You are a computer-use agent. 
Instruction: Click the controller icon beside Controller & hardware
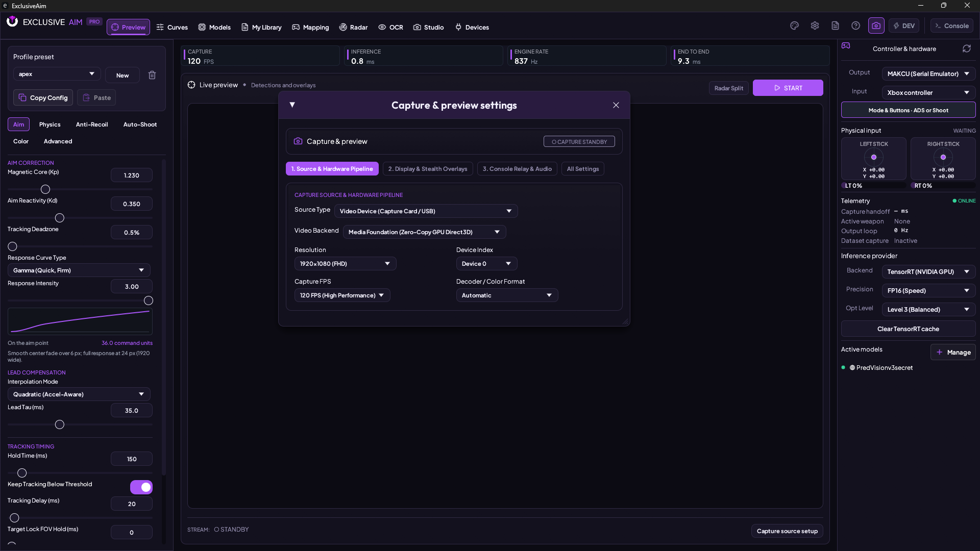click(x=846, y=45)
